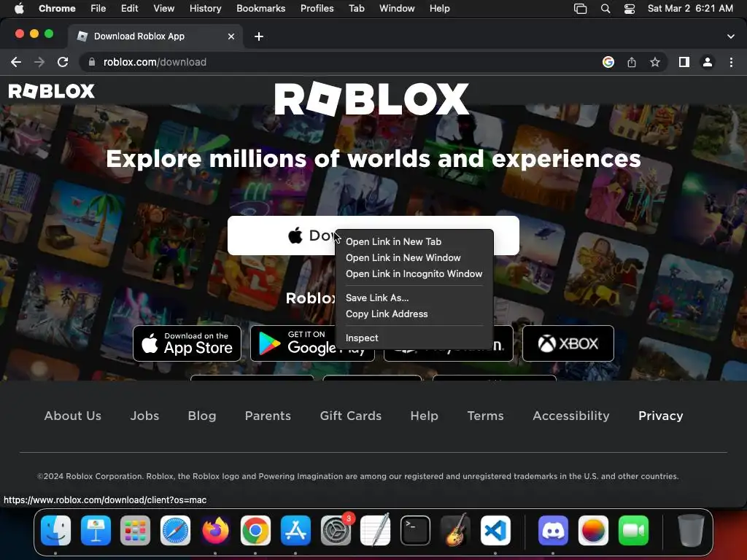The width and height of the screenshot is (747, 560).
Task: Open the Chrome app menu
Action: [57, 9]
